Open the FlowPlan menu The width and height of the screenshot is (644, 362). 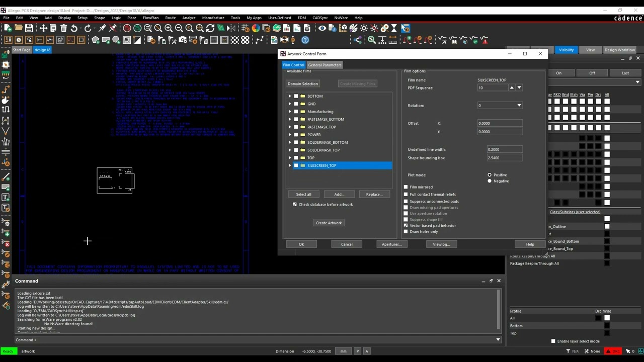pyautogui.click(x=150, y=18)
